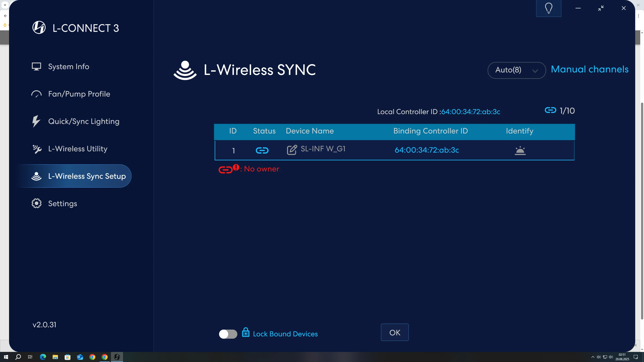This screenshot has width=644, height=362.
Task: Expand the Auto(8) channel dropdown
Action: click(x=516, y=70)
